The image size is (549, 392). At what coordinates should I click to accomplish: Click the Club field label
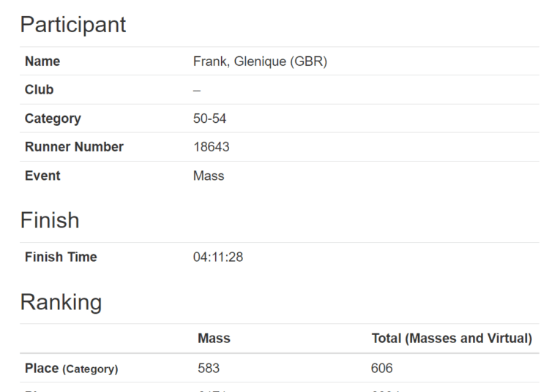coord(40,90)
